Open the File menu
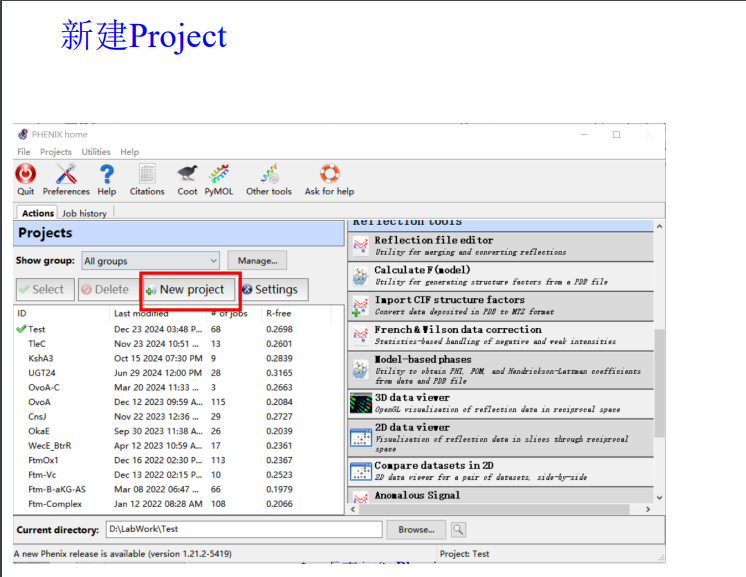746x577 pixels. [24, 152]
